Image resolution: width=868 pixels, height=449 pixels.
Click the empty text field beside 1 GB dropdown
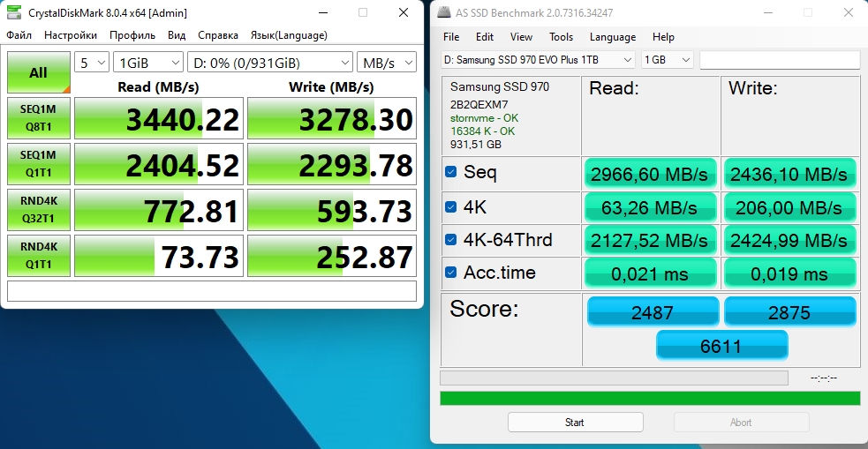pyautogui.click(x=780, y=60)
